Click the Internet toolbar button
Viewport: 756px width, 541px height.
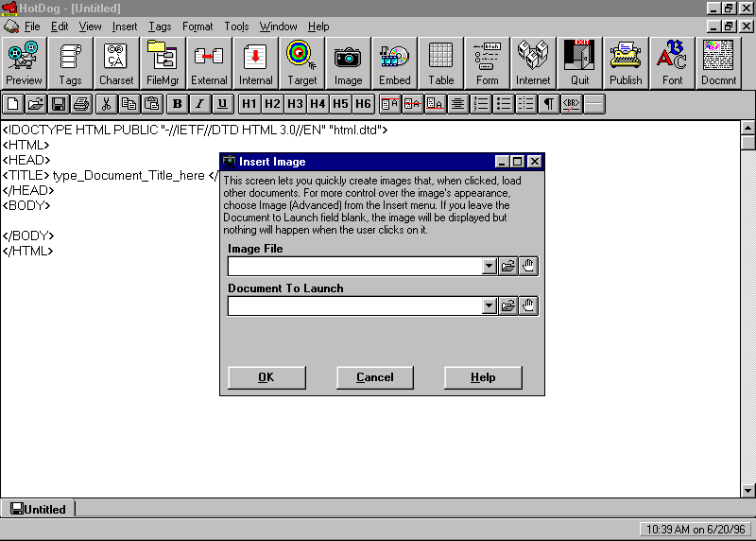tap(533, 63)
